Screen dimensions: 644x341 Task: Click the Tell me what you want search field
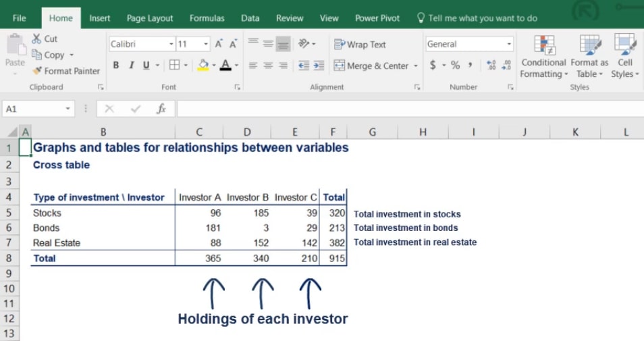coord(482,18)
